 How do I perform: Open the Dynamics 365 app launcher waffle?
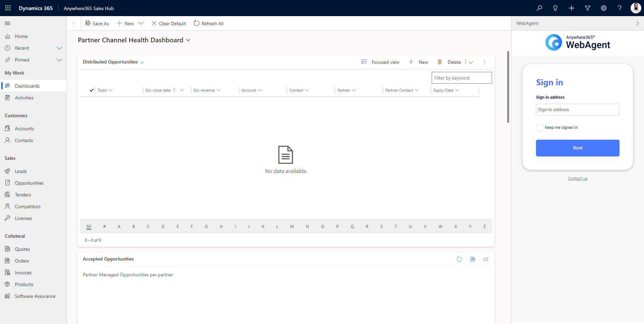pos(8,8)
